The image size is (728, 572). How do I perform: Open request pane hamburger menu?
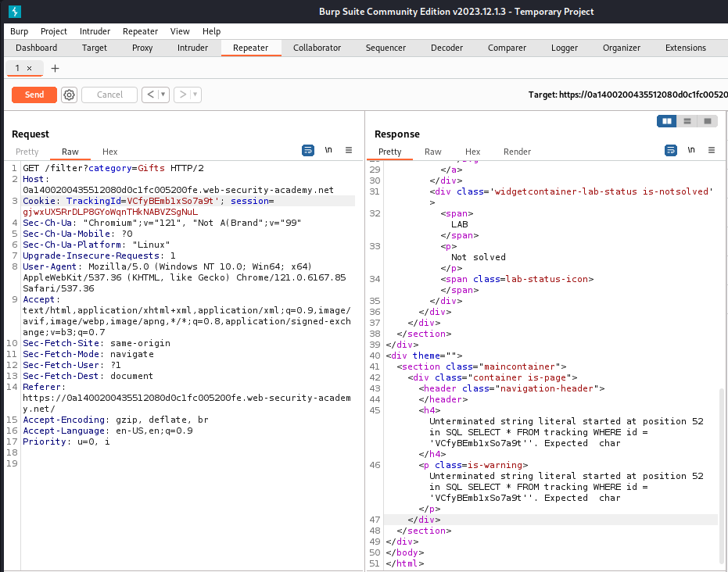[x=349, y=150]
